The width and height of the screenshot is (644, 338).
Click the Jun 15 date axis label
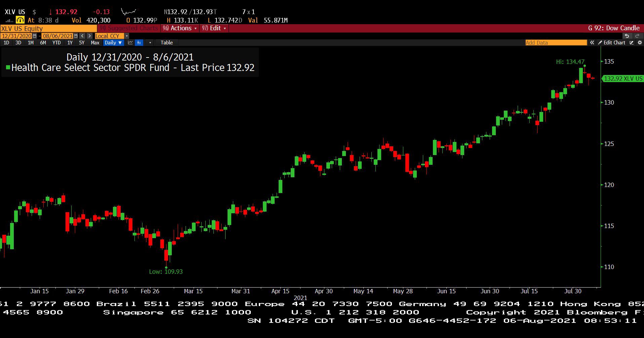(x=446, y=291)
